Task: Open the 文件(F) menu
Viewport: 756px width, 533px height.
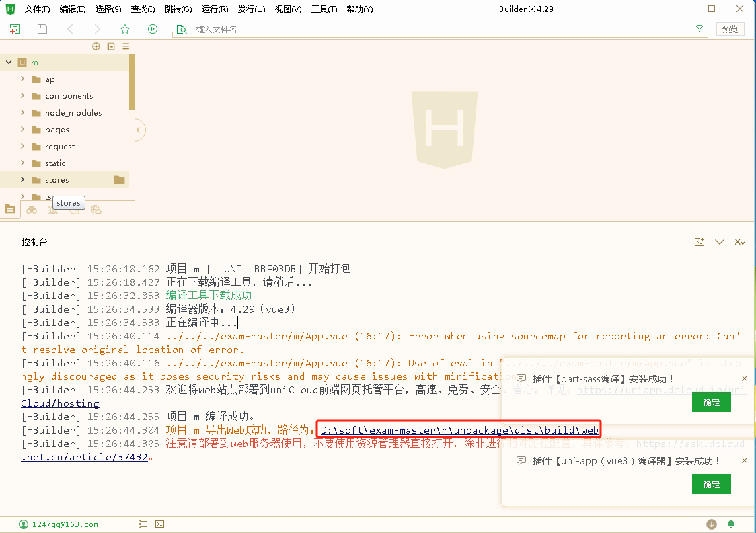Action: 37,9
